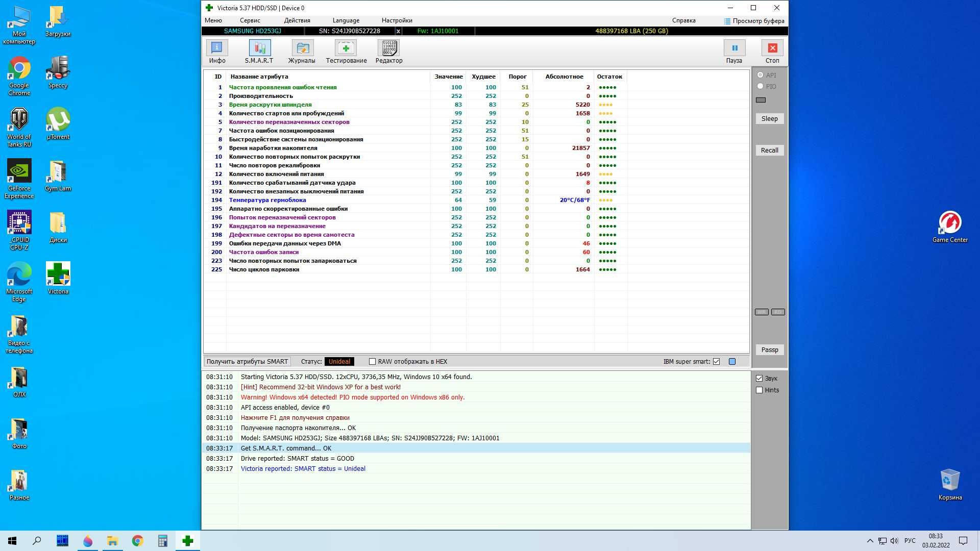Open the Тестирование toolbar section

346,52
